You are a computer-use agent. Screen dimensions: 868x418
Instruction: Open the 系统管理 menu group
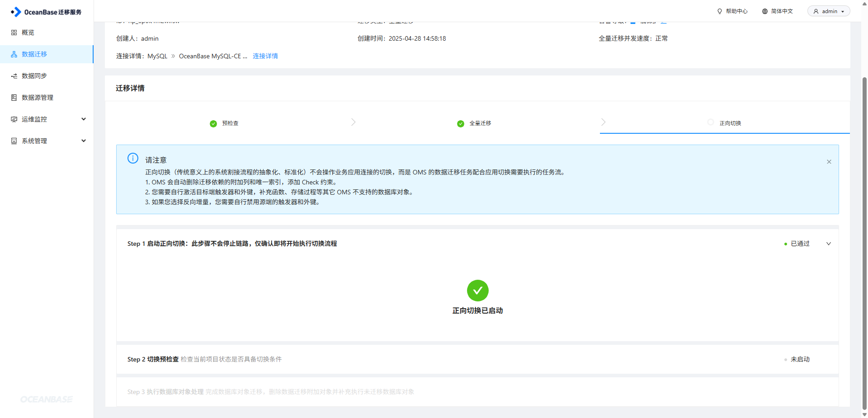pyautogui.click(x=47, y=141)
